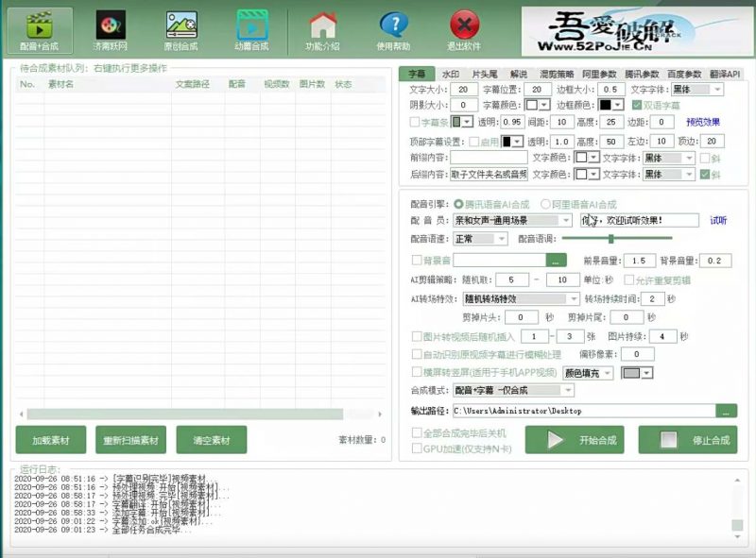Click the 使用帮助 question mark icon
Image resolution: width=756 pixels, height=558 pixels.
coord(393,25)
